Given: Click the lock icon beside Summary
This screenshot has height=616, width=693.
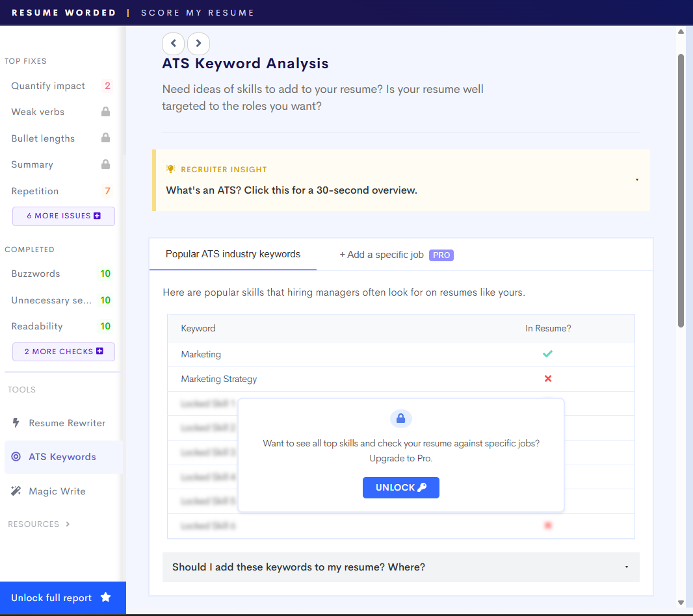Looking at the screenshot, I should (105, 164).
